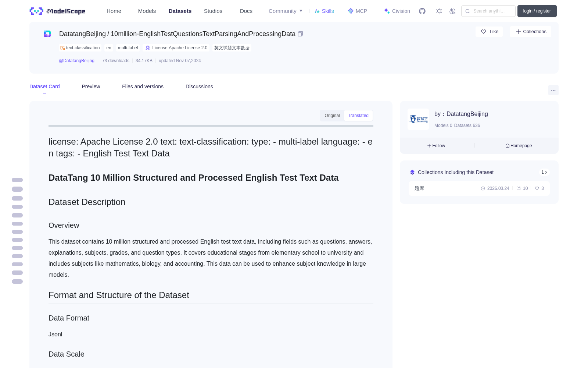Viewport: 588px width, 368px height.
Task: Click the folder icon beside count 10
Action: 519,188
